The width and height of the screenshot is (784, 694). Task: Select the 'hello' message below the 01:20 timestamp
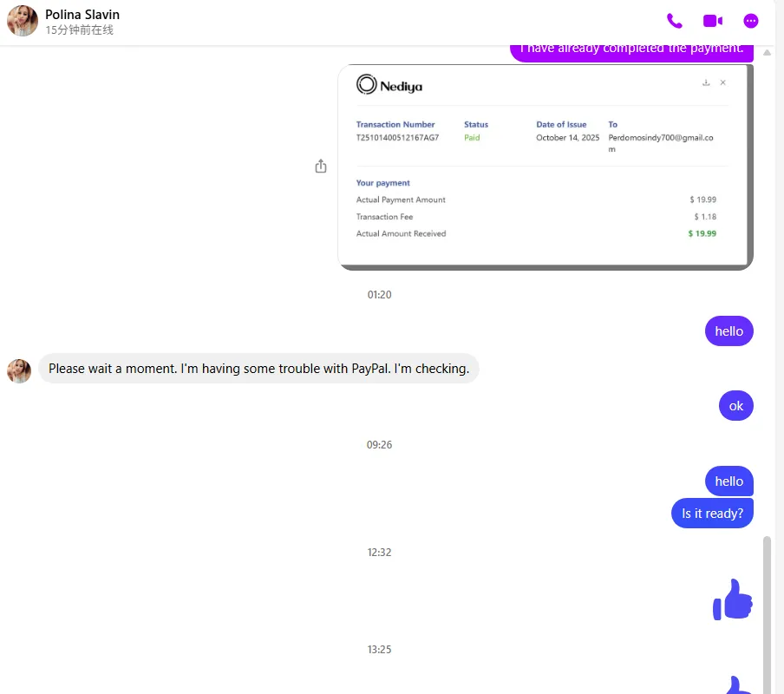(x=729, y=331)
